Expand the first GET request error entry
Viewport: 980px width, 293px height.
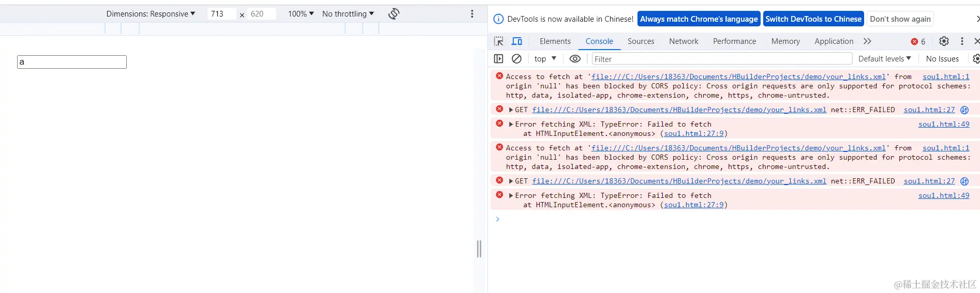(x=511, y=110)
